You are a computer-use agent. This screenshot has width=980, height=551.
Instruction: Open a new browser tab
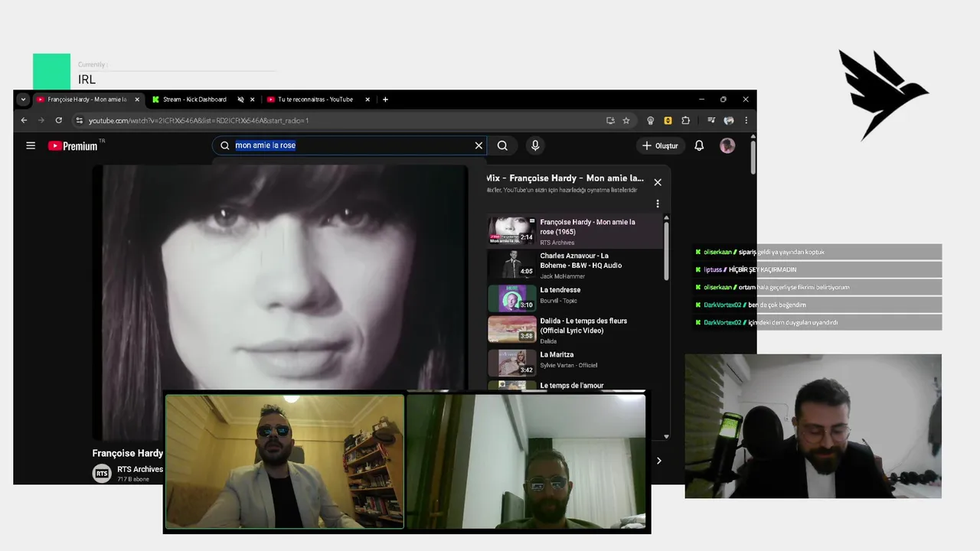pos(385,99)
